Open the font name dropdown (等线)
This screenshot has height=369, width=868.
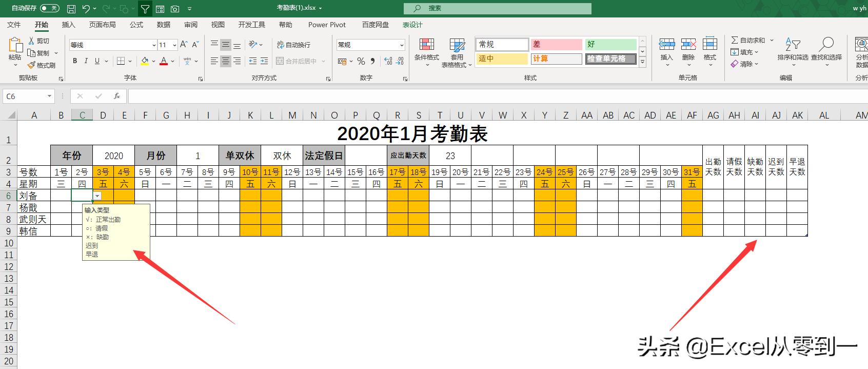tap(154, 45)
